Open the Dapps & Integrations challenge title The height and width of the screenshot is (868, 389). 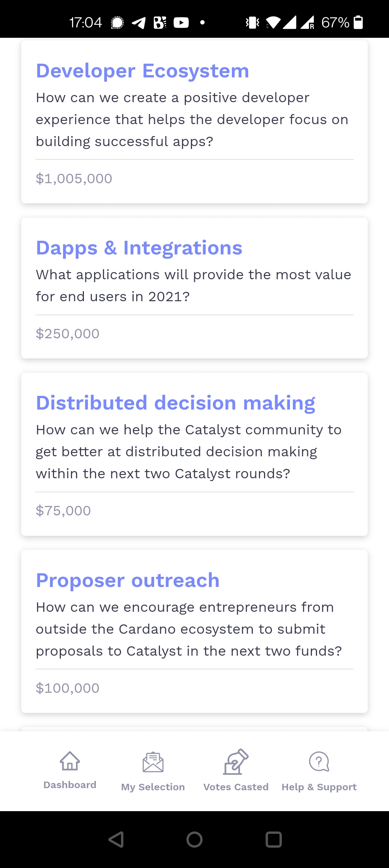139,248
